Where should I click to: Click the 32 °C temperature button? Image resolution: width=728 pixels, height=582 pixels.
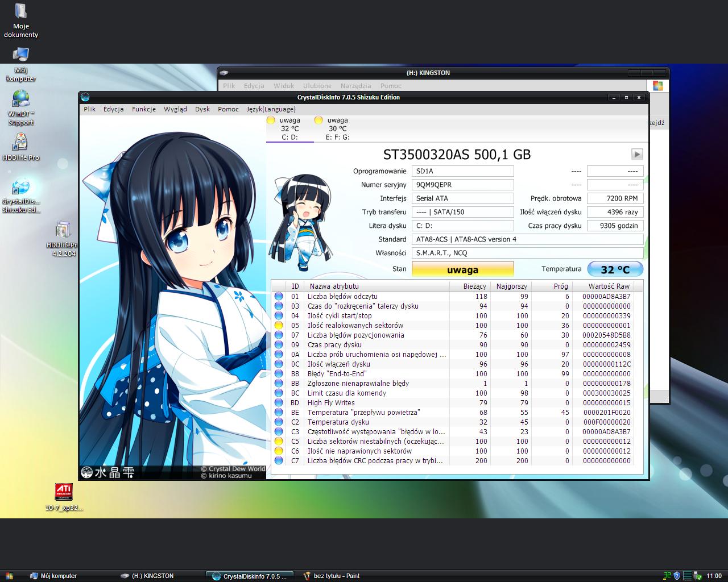[x=615, y=269]
